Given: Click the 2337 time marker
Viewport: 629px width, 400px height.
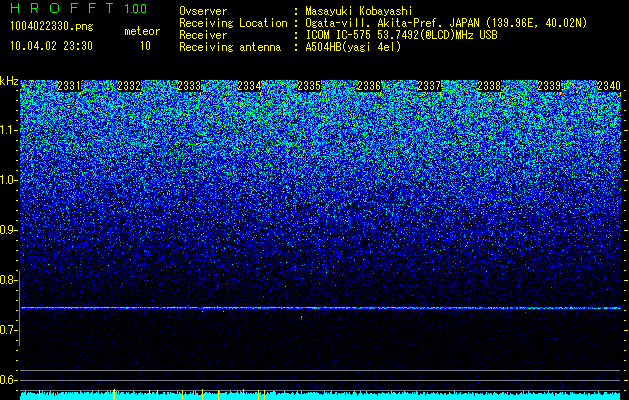Looking at the screenshot, I should [x=429, y=86].
